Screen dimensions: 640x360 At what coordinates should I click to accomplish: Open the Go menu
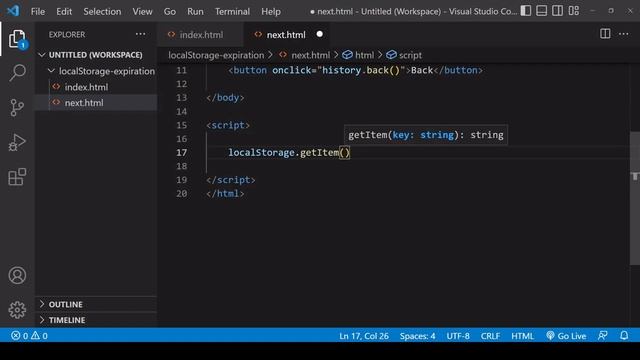(x=170, y=11)
